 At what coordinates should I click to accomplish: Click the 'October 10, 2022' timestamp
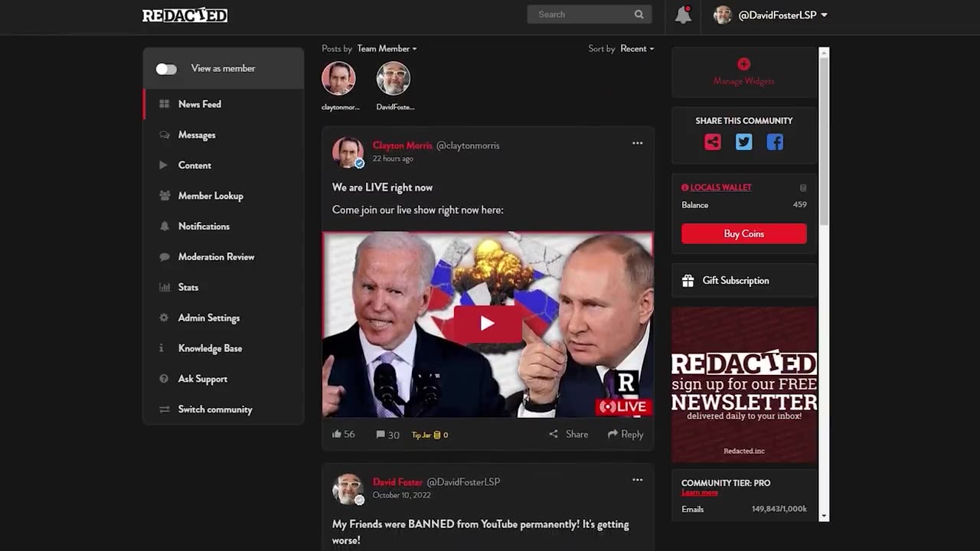point(402,495)
